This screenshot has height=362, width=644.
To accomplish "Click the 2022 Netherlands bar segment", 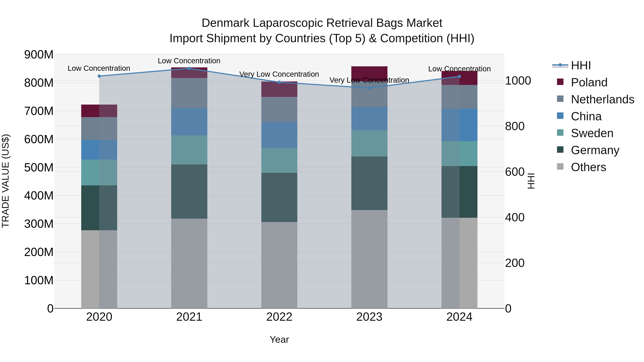I will click(x=279, y=109).
